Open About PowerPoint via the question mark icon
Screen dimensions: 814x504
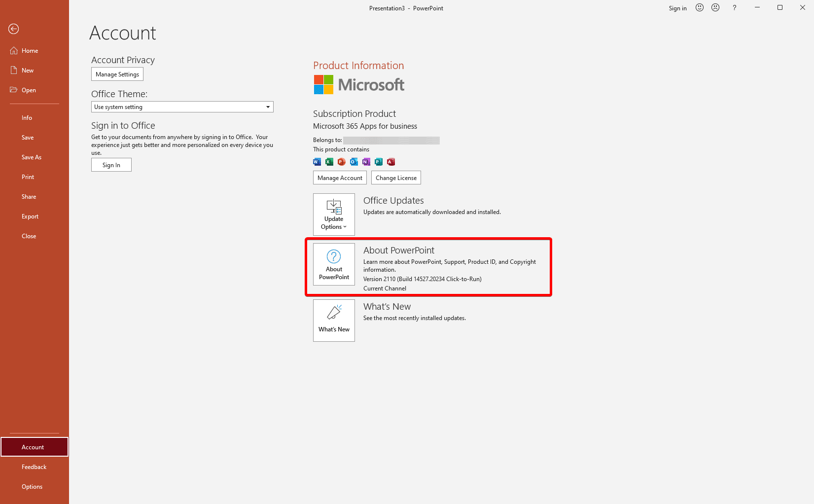point(334,257)
